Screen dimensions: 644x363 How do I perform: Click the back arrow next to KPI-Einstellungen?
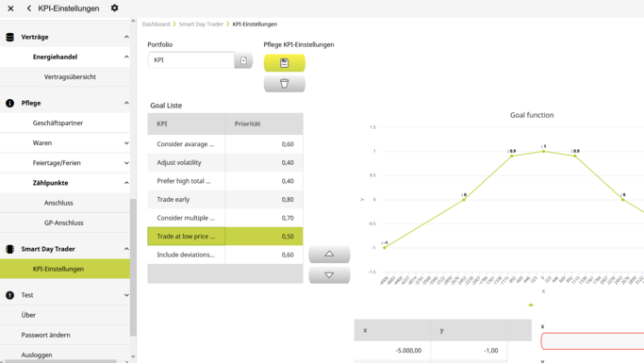tap(28, 8)
